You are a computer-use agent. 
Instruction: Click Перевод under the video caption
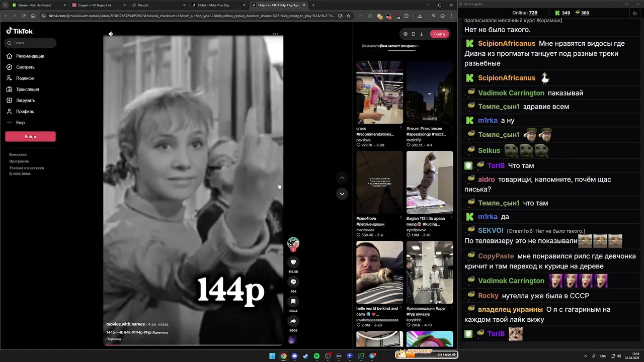[114, 339]
